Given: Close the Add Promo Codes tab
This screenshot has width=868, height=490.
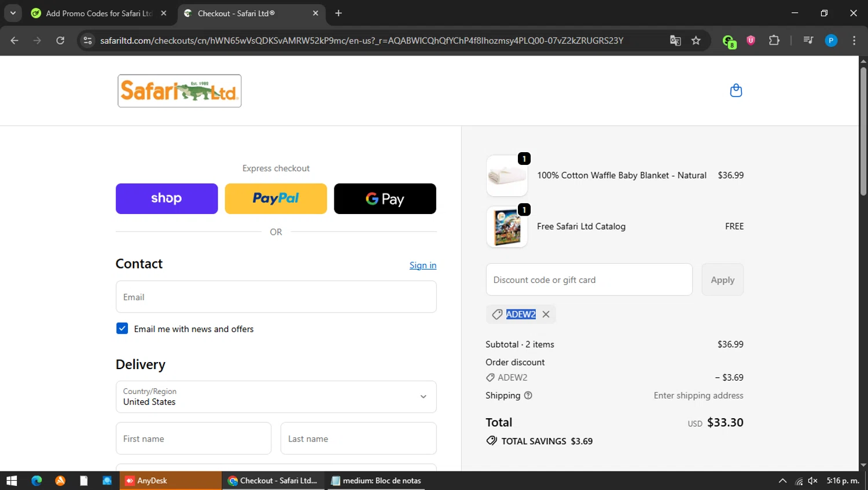Looking at the screenshot, I should [164, 13].
